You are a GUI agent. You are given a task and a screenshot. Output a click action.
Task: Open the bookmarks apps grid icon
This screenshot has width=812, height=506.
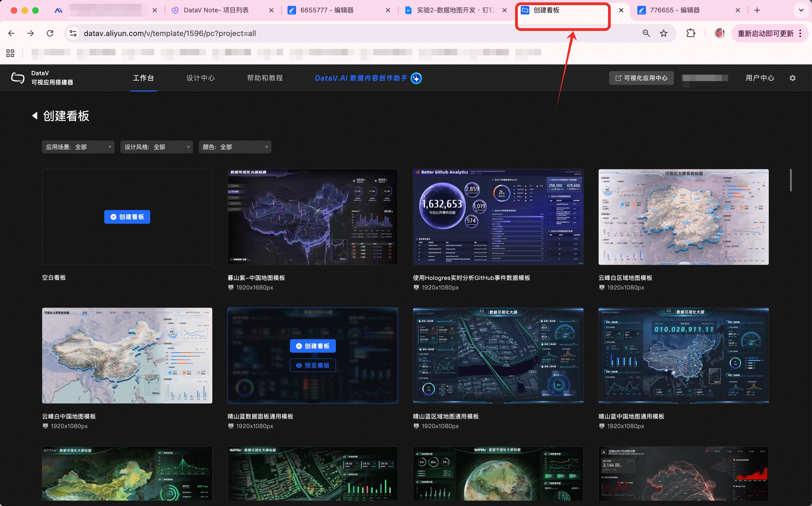pyautogui.click(x=10, y=53)
